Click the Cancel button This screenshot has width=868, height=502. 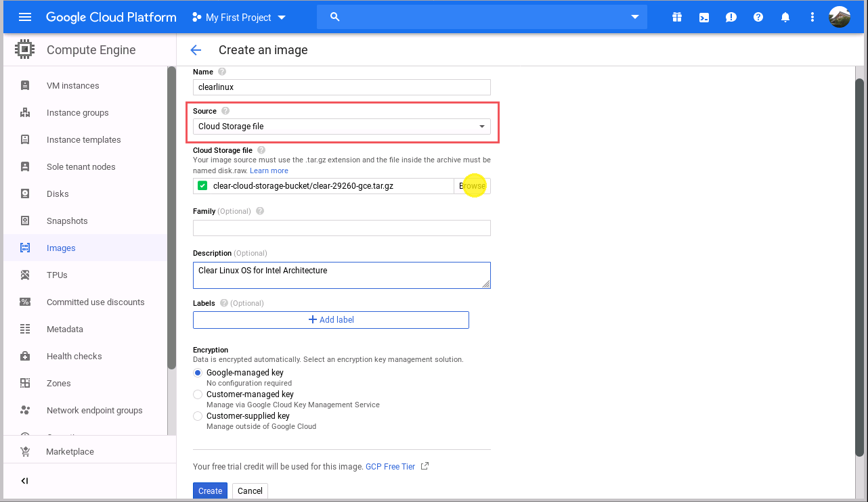click(x=250, y=491)
